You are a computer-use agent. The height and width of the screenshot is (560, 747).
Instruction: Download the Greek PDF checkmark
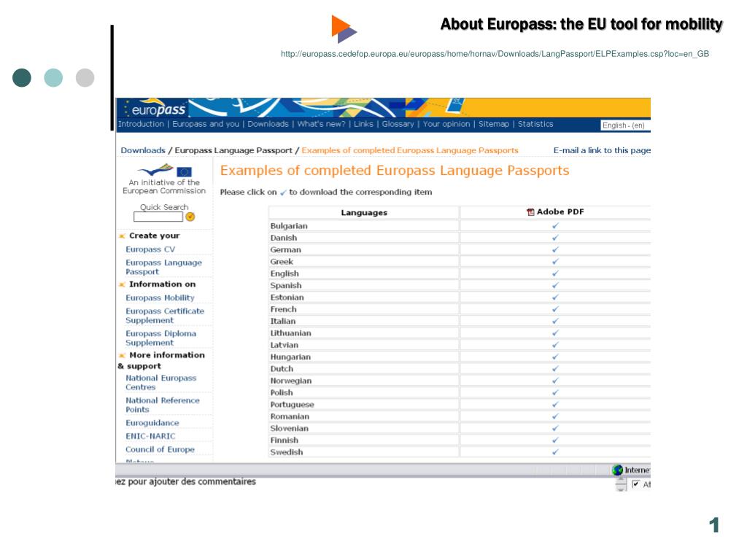click(555, 262)
